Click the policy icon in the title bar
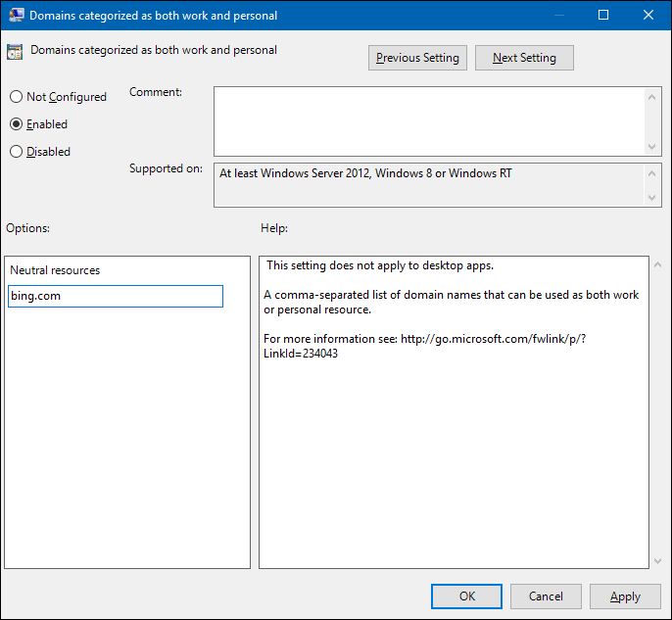 click(15, 16)
